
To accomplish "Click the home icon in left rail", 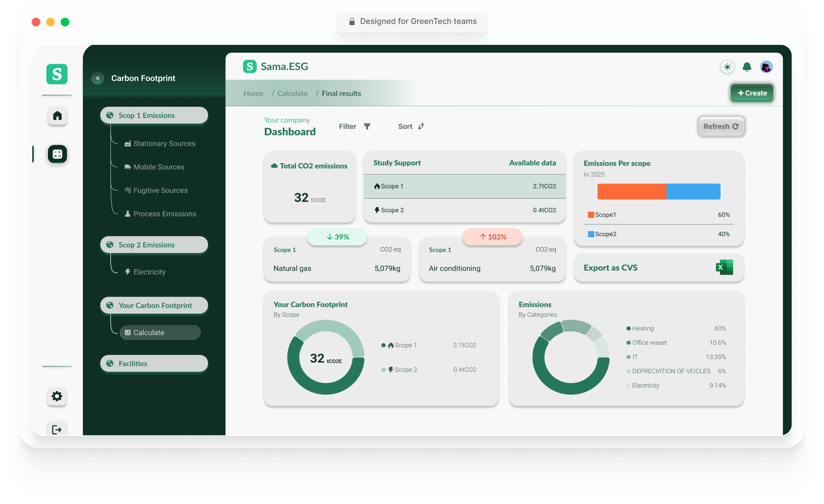I will tap(57, 116).
